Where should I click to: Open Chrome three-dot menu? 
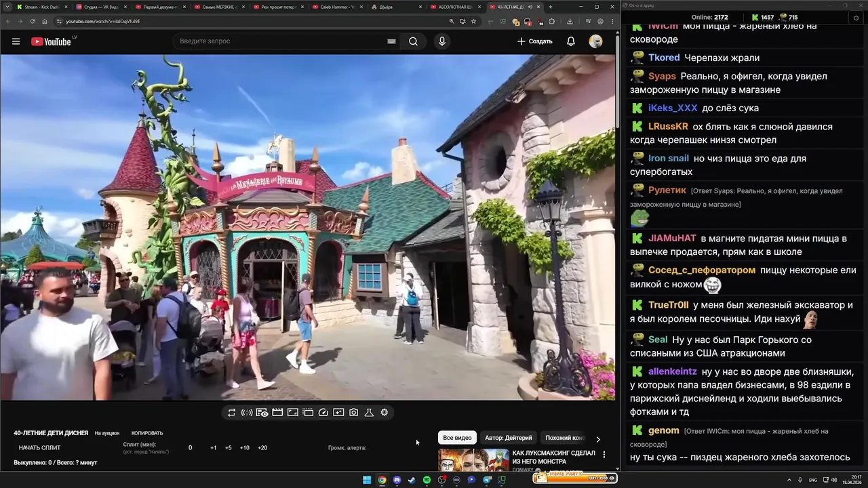pos(611,21)
